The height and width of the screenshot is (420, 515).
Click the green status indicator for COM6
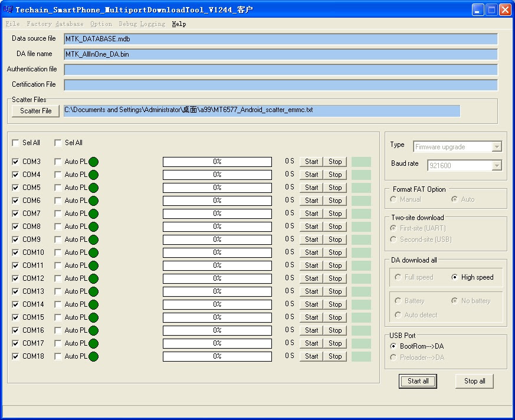click(94, 201)
